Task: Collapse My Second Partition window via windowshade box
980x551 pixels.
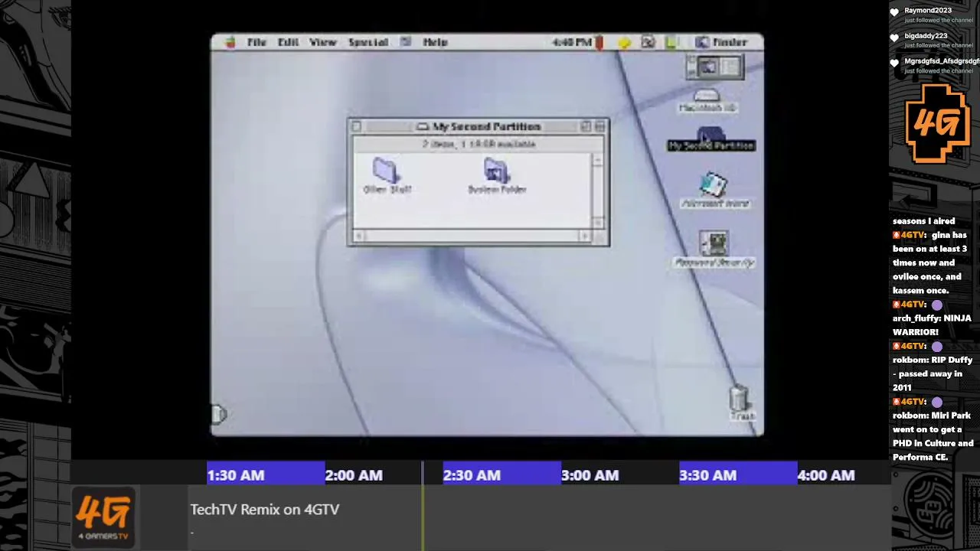Action: 599,127
